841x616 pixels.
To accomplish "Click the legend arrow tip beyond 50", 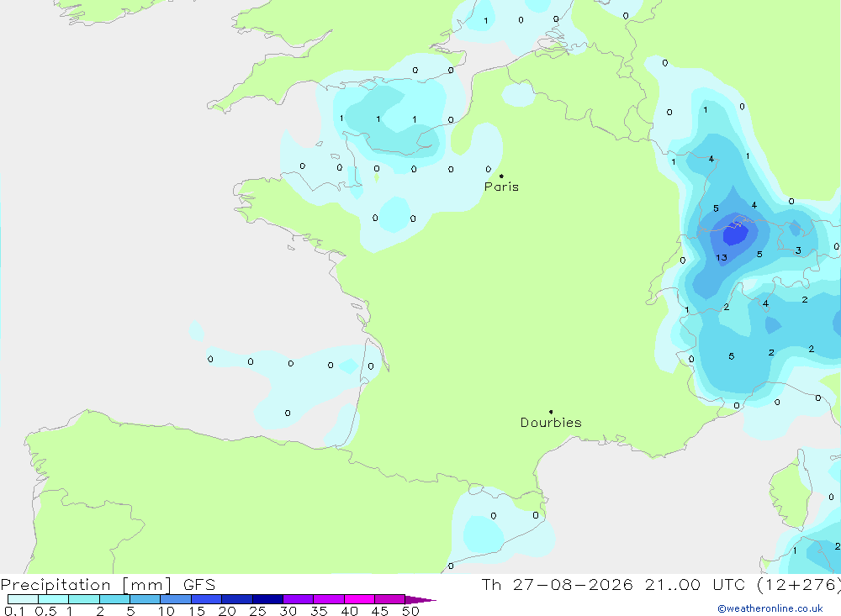I will coord(420,599).
